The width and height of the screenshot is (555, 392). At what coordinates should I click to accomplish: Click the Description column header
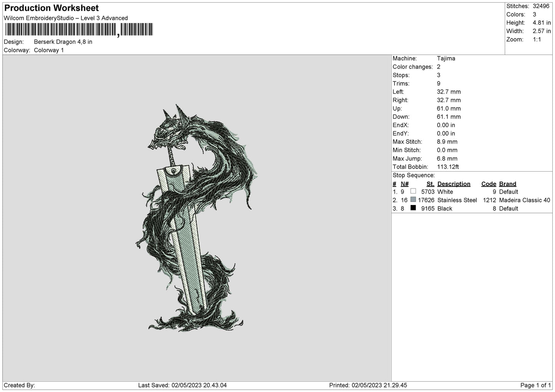tap(454, 184)
